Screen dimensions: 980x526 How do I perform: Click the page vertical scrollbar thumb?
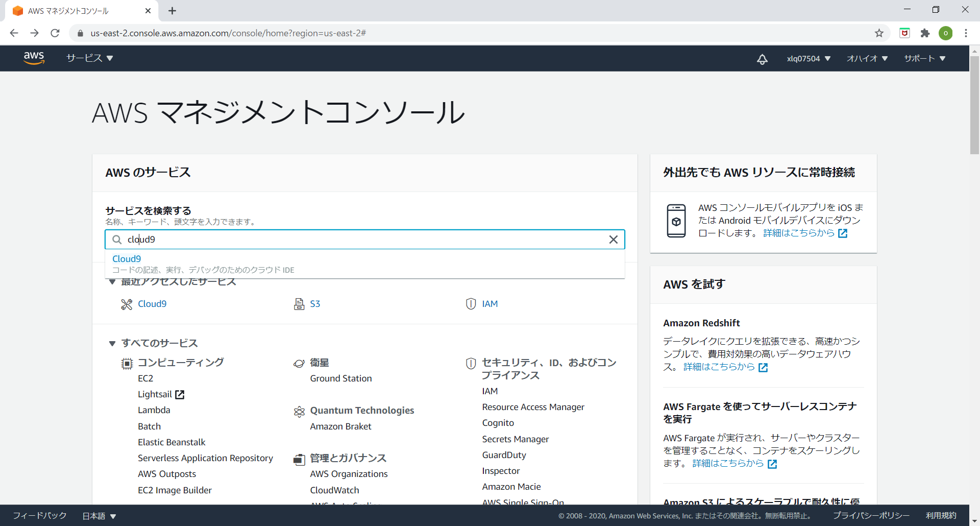[974, 105]
